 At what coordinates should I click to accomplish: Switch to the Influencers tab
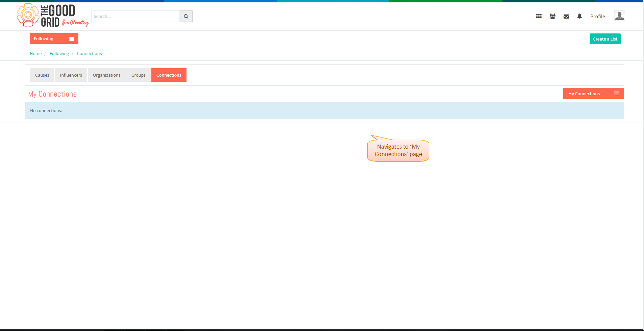[x=71, y=75]
